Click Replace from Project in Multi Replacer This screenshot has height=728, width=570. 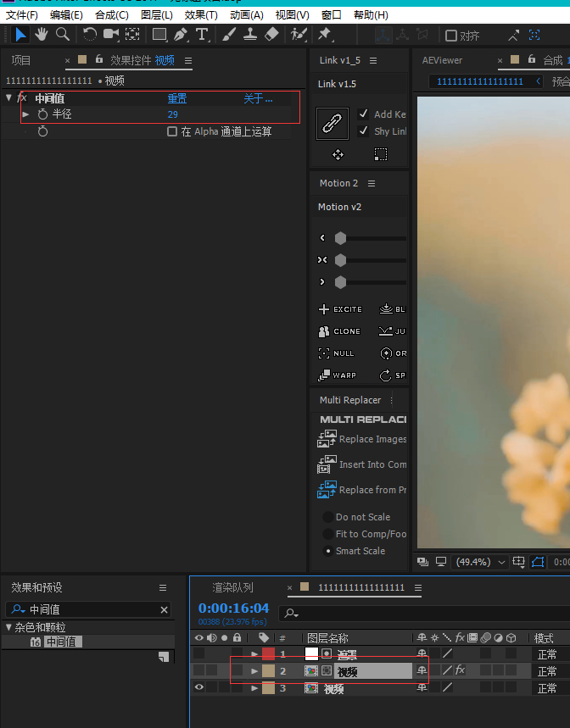[362, 490]
